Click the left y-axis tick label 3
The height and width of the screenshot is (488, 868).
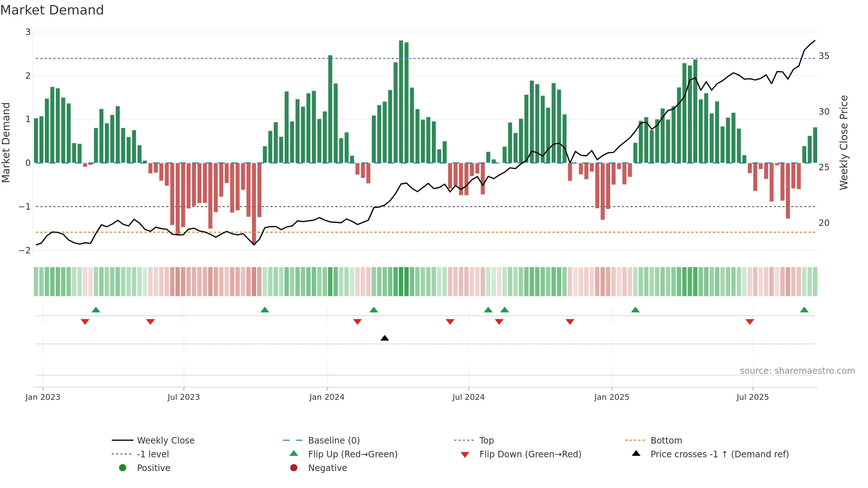coord(28,32)
